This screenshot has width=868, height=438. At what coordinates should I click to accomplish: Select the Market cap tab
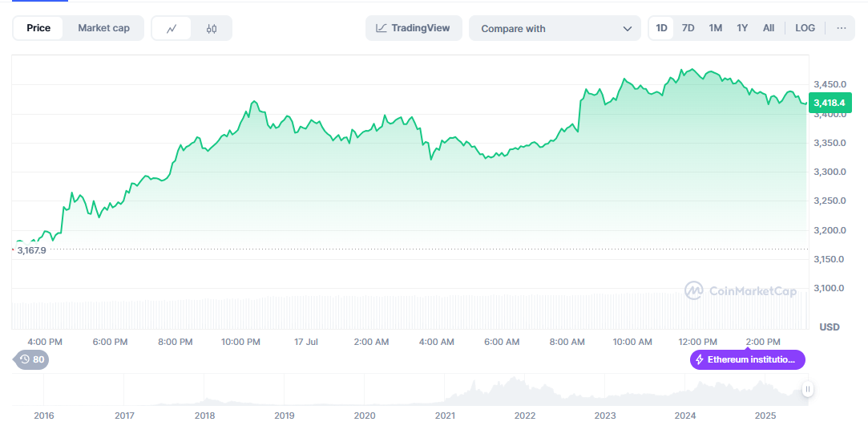tap(103, 28)
